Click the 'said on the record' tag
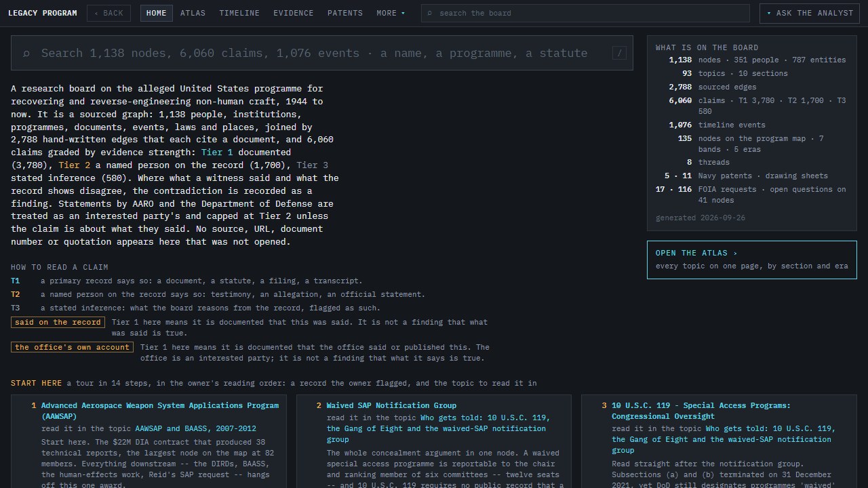The height and width of the screenshot is (488, 868). 58,322
